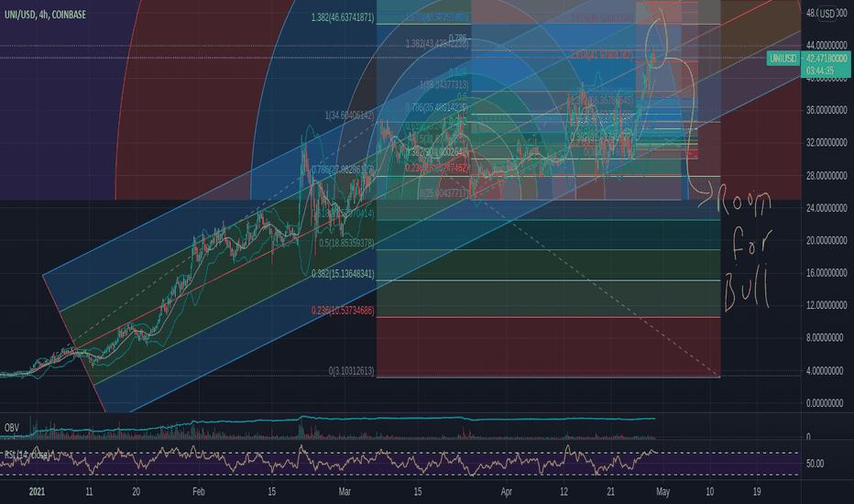Image resolution: width=854 pixels, height=504 pixels.
Task: Click the 1(34.60406142) Fibonacci level label
Action: [350, 115]
